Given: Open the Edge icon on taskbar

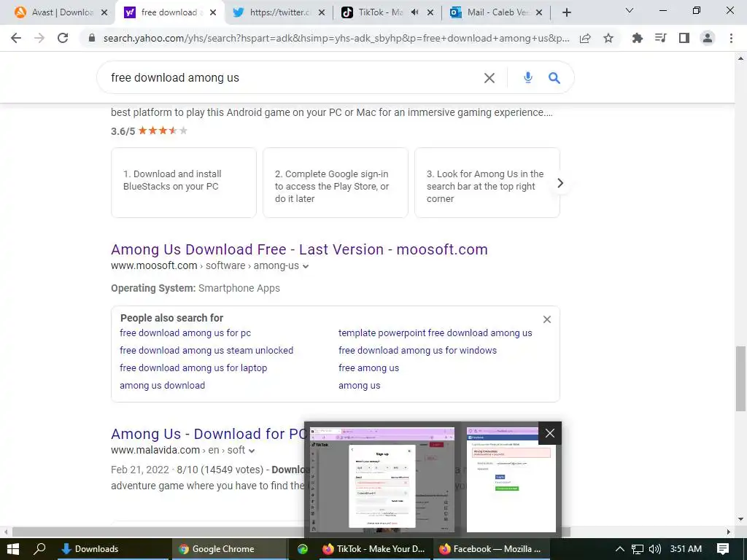Looking at the screenshot, I should pos(303,548).
